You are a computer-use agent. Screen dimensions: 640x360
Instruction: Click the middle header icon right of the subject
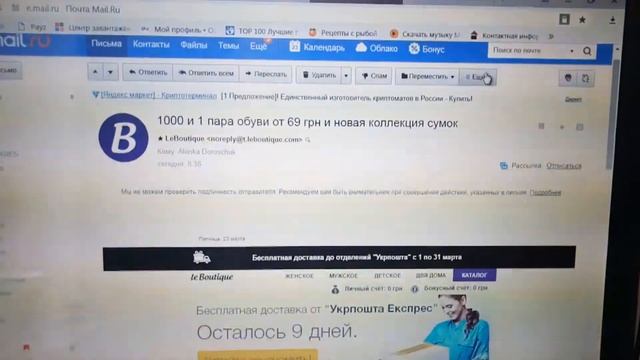(x=562, y=127)
